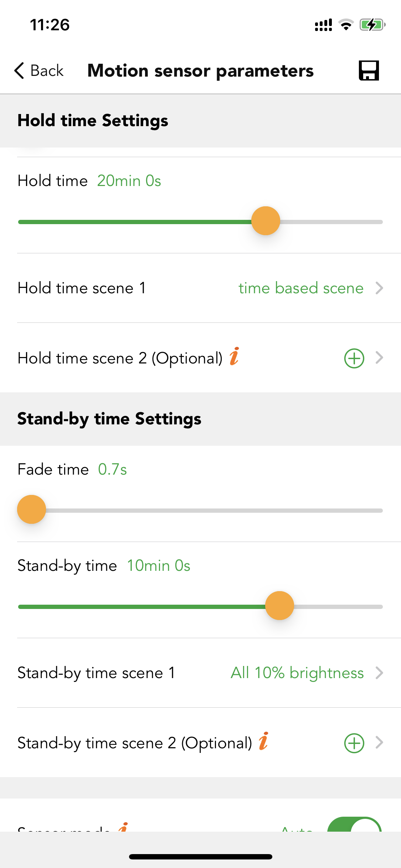Screen dimensions: 401x868
Task: Expand Hold time scene 1 chevron
Action: (x=379, y=288)
